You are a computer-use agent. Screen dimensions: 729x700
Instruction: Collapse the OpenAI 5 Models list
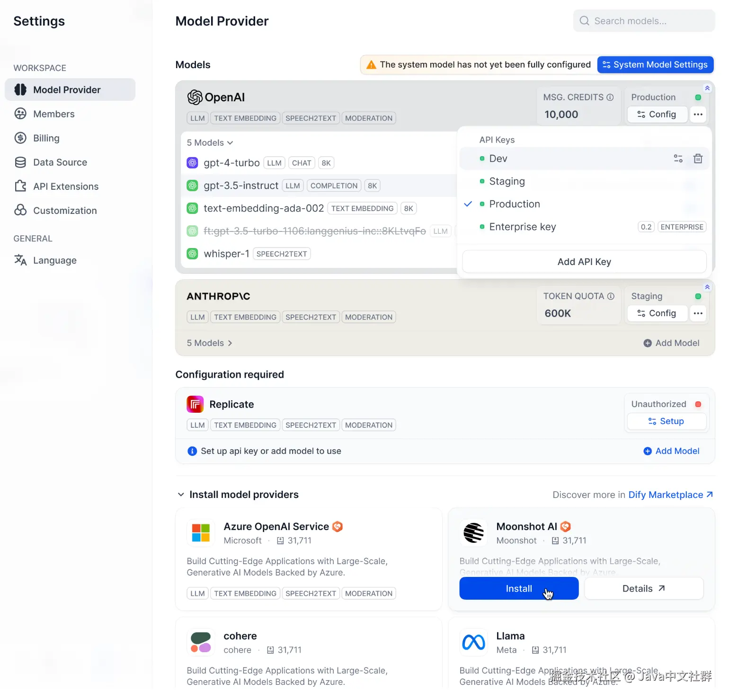click(210, 142)
